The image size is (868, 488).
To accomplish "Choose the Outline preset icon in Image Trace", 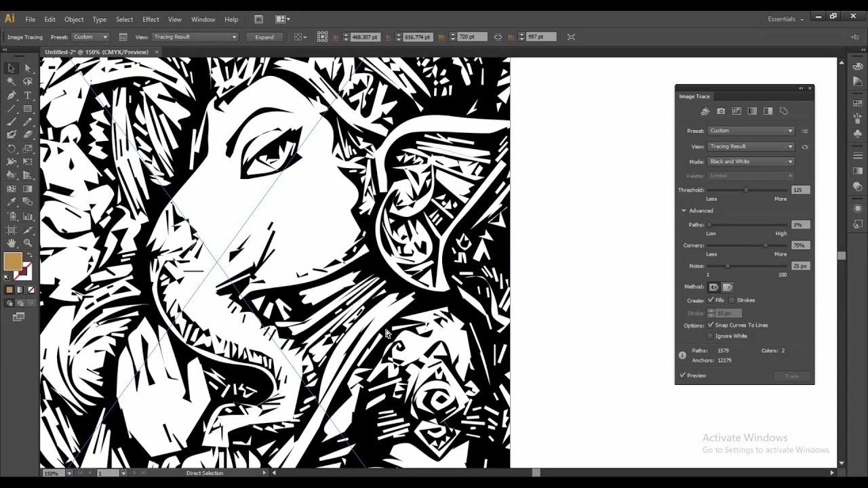I will click(x=784, y=111).
